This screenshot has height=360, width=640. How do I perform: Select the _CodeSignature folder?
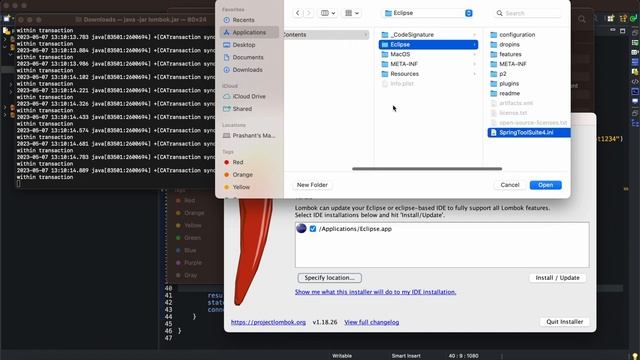[x=428, y=35]
